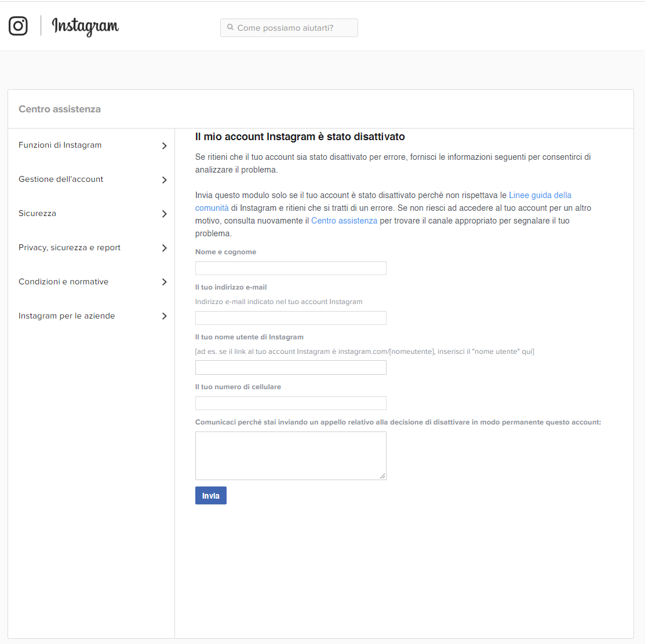
Task: Click the e-mail address input field
Action: point(290,318)
